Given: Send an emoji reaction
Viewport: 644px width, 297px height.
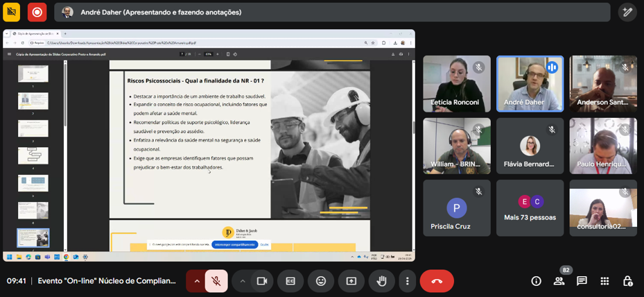Looking at the screenshot, I should click(x=321, y=281).
